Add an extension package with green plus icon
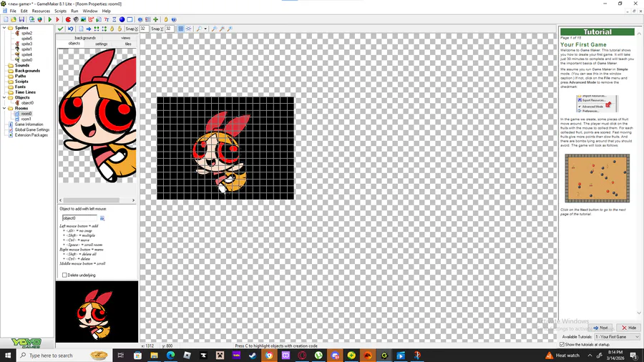 (x=156, y=19)
